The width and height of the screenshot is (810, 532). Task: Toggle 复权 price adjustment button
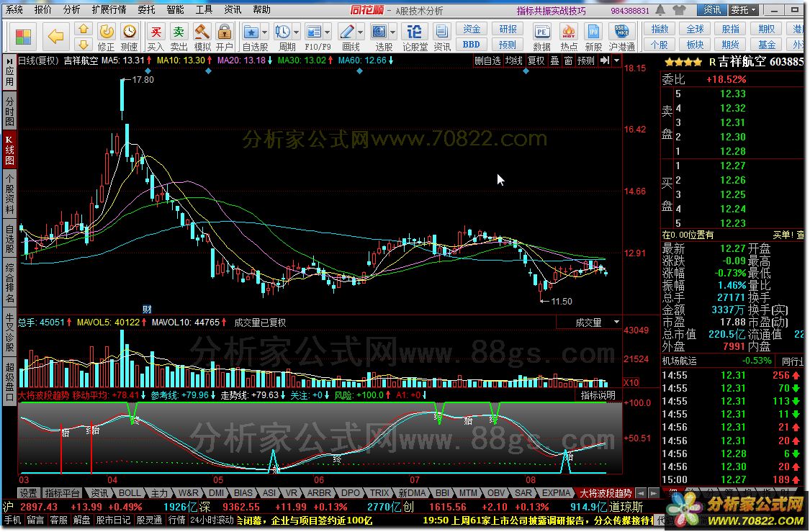[x=536, y=61]
